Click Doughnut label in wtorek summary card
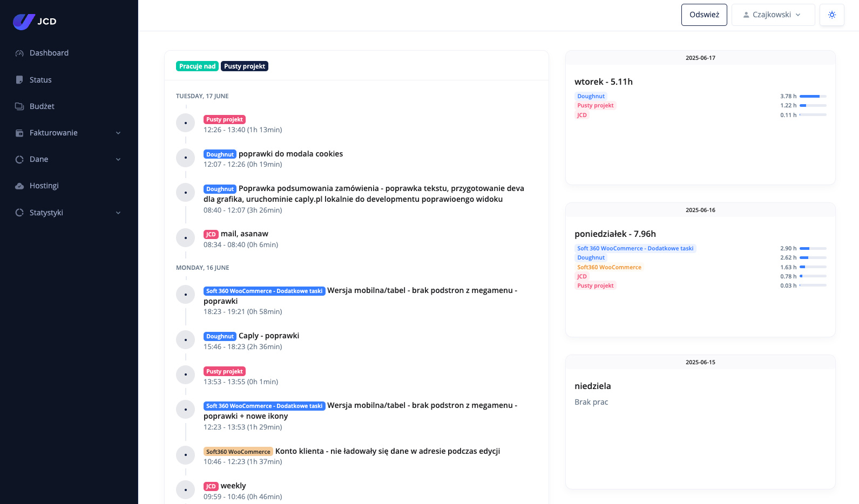Viewport: 859px width, 504px height. (x=591, y=96)
